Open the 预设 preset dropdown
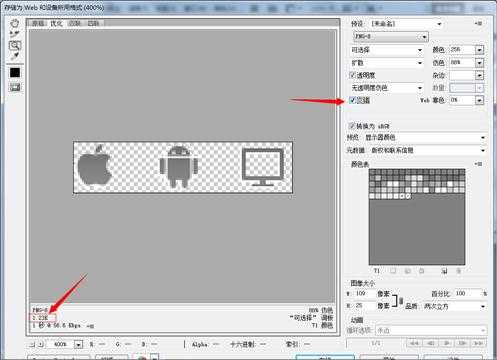This screenshot has width=497, height=360. (406, 24)
